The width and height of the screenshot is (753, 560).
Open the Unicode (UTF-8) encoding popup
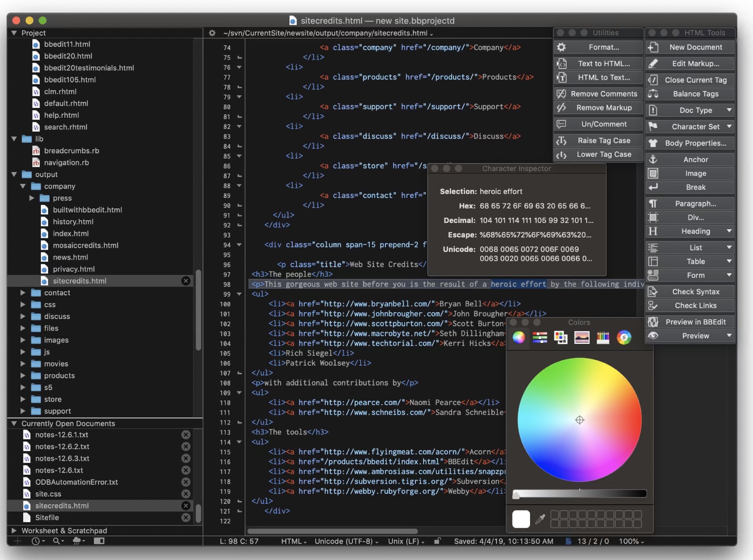tap(347, 541)
